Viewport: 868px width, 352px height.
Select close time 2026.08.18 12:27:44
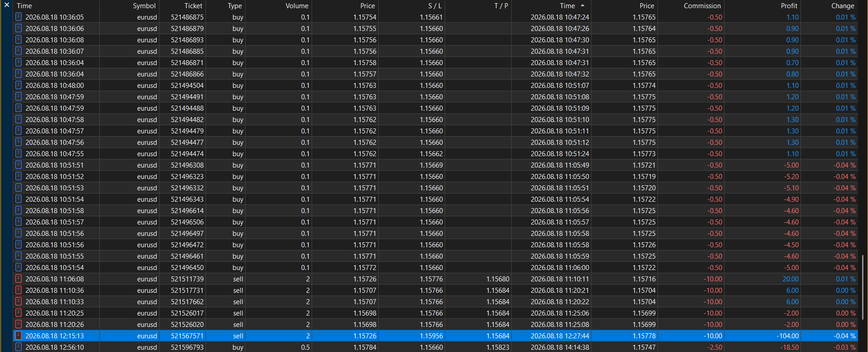click(560, 336)
